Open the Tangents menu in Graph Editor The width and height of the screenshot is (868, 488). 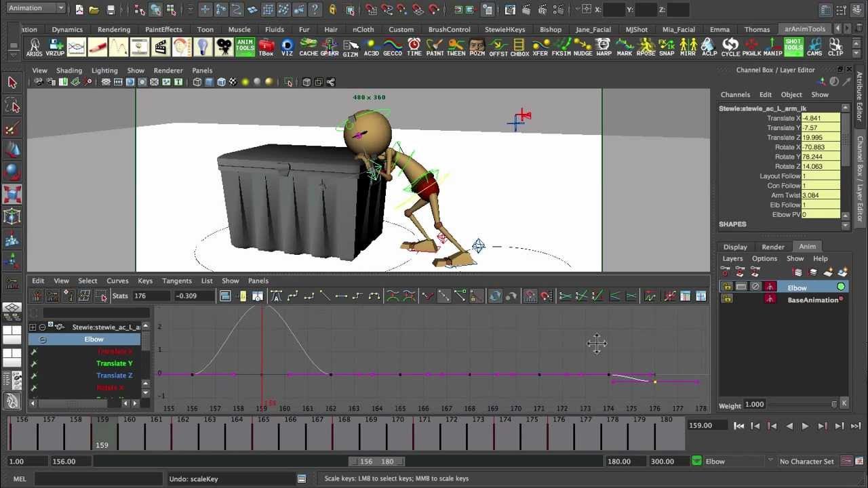(176, 281)
